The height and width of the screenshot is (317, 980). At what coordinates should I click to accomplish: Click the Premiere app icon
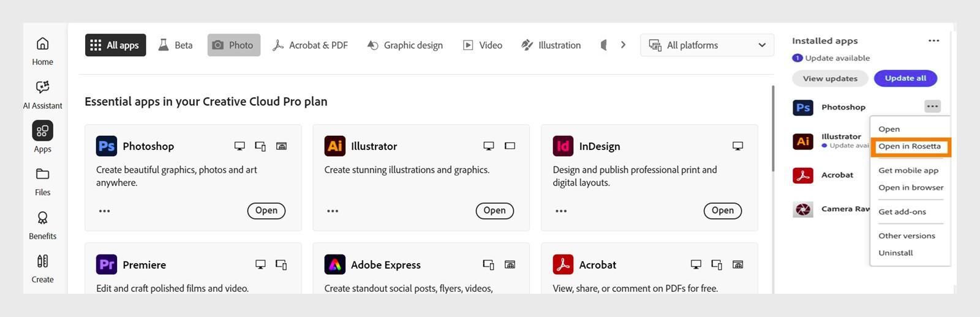pyautogui.click(x=107, y=264)
